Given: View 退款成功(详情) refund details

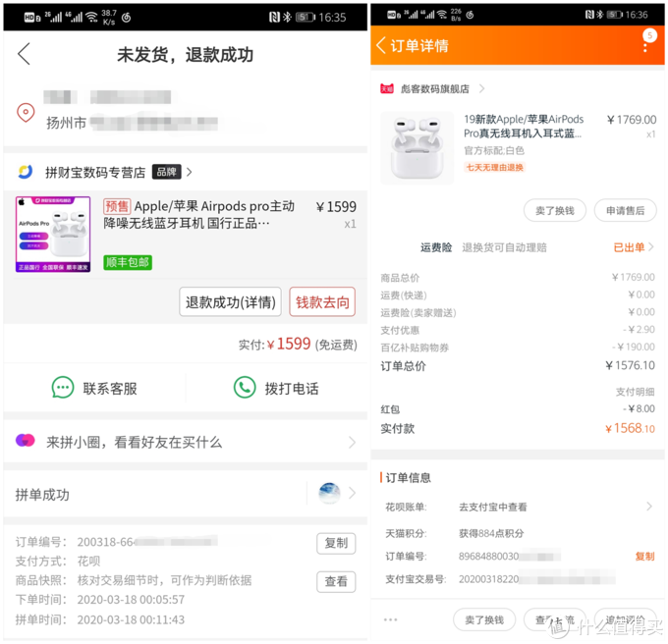Looking at the screenshot, I should click(230, 301).
